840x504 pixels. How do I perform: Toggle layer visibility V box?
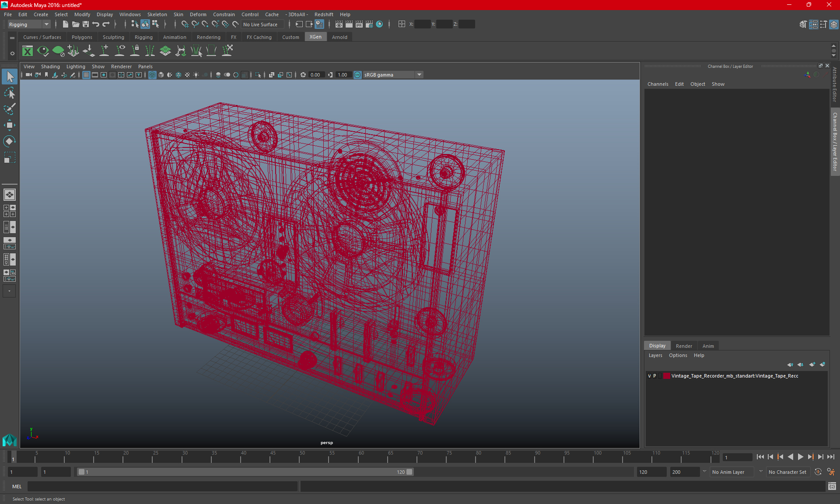(x=649, y=376)
